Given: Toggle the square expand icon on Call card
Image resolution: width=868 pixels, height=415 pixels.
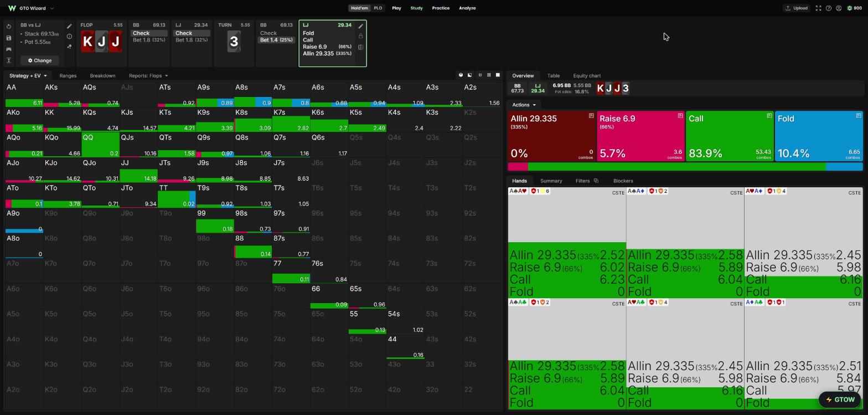Looking at the screenshot, I should (769, 116).
